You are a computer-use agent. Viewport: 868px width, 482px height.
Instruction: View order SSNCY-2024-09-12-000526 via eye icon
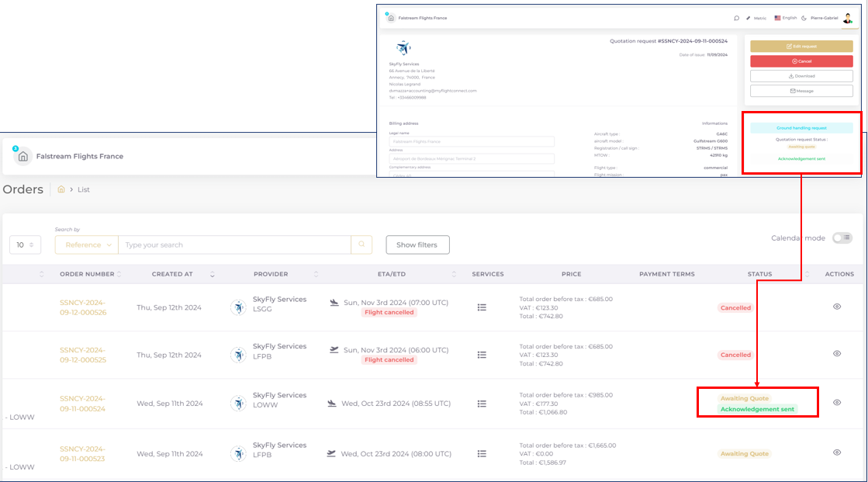837,307
